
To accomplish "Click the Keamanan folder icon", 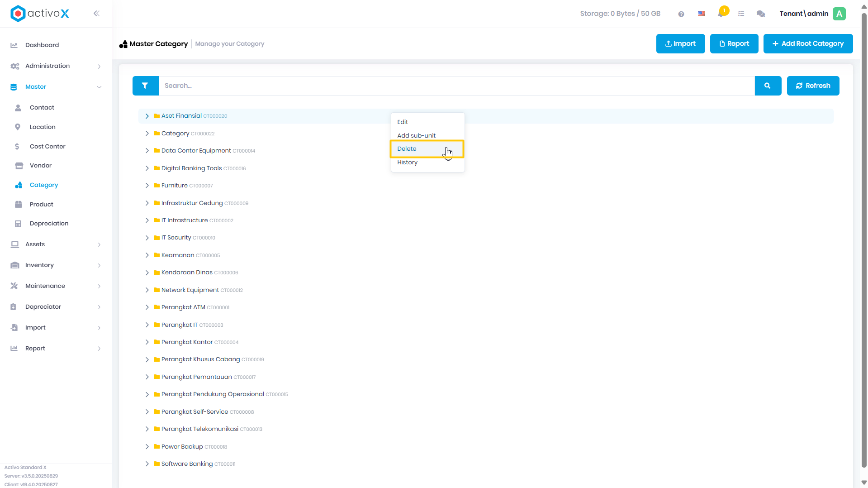I will tap(157, 255).
